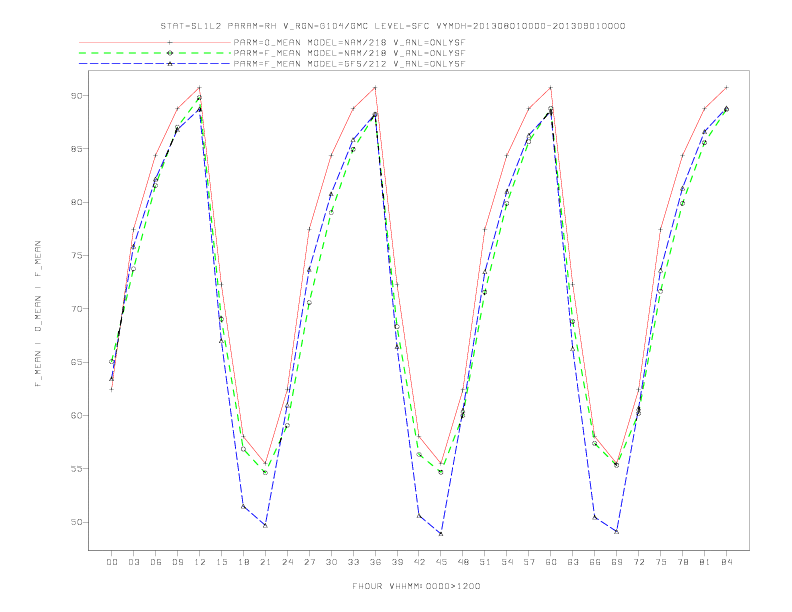
Task: Click the x-axis tick label 84
Action: (x=727, y=562)
